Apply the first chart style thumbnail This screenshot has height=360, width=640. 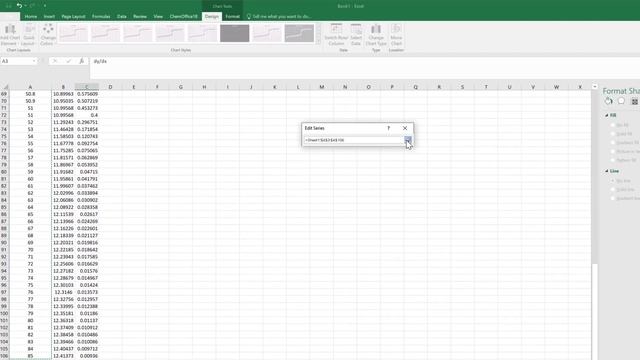click(x=73, y=33)
